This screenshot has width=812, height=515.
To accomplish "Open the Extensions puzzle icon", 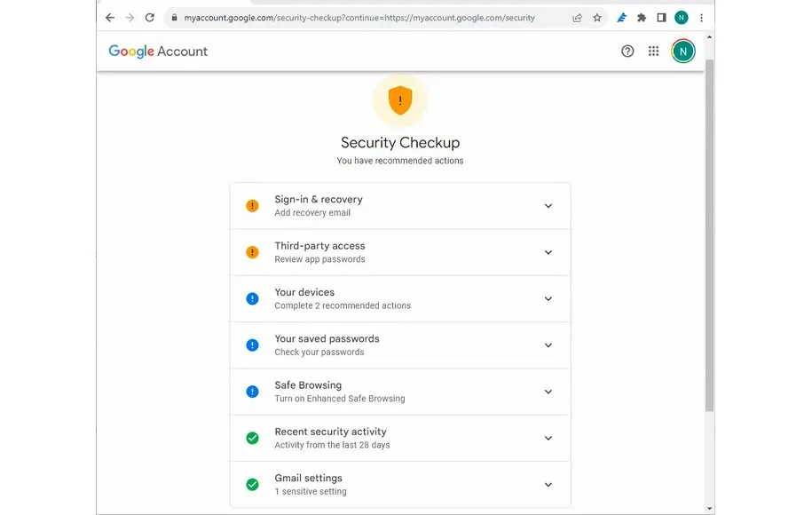I will 642,18.
